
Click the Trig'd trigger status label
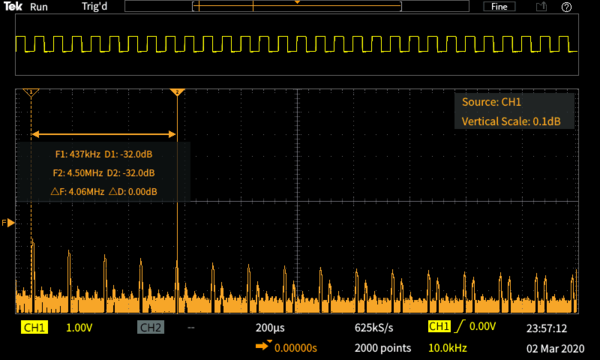pyautogui.click(x=95, y=7)
